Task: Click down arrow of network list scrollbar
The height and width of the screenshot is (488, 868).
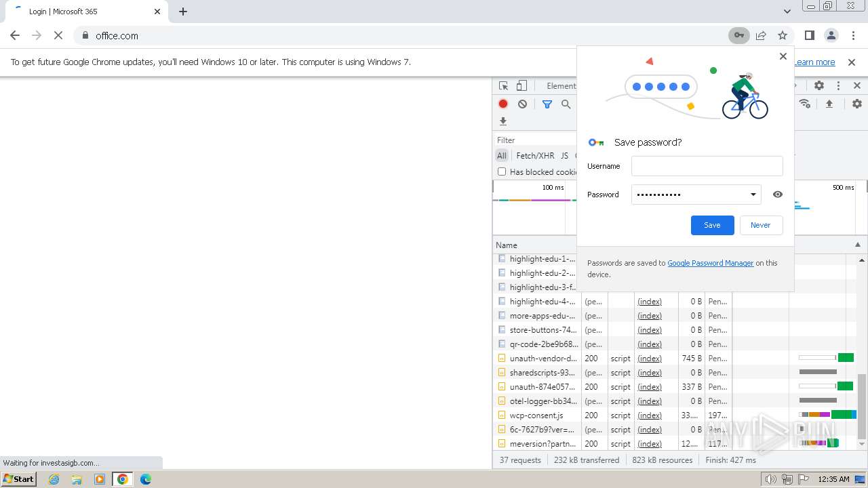Action: click(x=862, y=444)
